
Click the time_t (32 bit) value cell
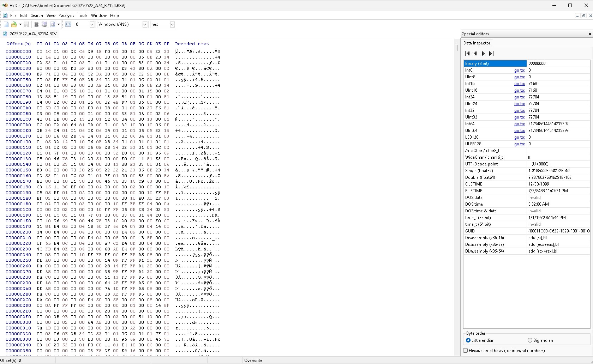pyautogui.click(x=558, y=218)
